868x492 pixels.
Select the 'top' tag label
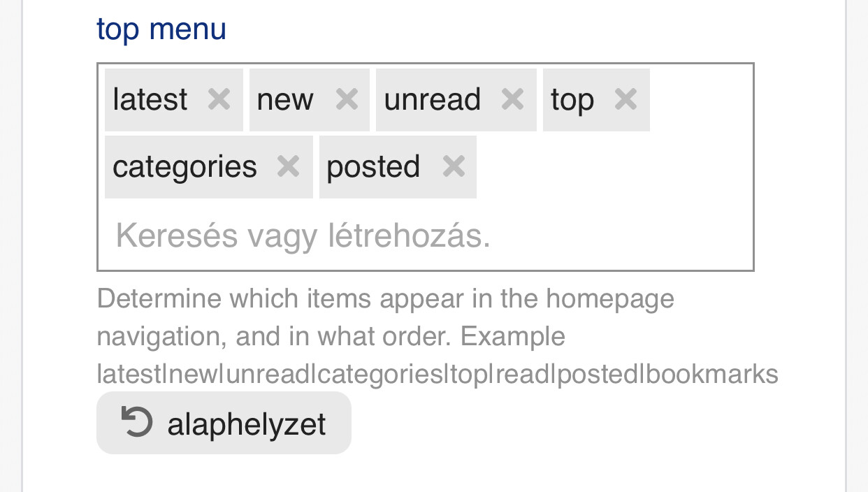[572, 100]
